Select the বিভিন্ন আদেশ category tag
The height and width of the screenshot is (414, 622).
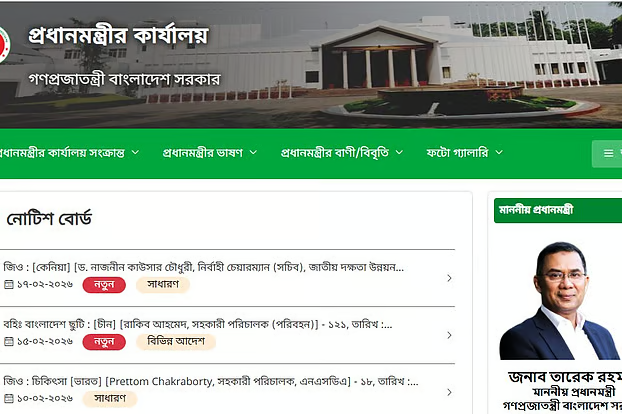(x=176, y=341)
